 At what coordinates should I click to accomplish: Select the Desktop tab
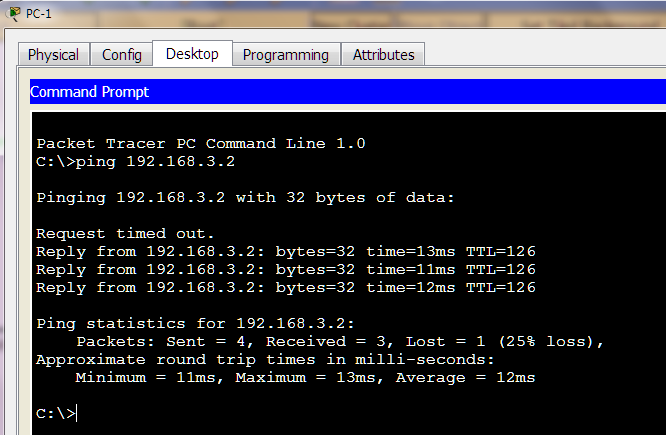[x=192, y=54]
